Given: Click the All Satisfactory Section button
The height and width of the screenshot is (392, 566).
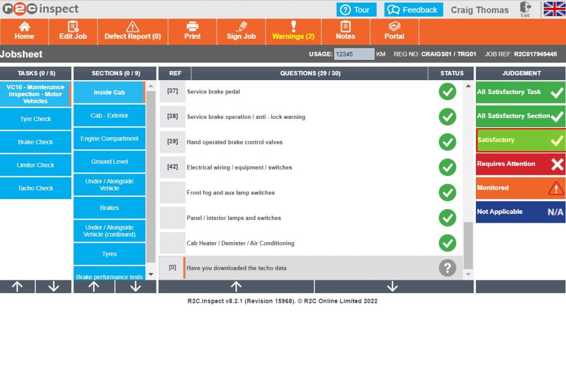Looking at the screenshot, I should [520, 117].
